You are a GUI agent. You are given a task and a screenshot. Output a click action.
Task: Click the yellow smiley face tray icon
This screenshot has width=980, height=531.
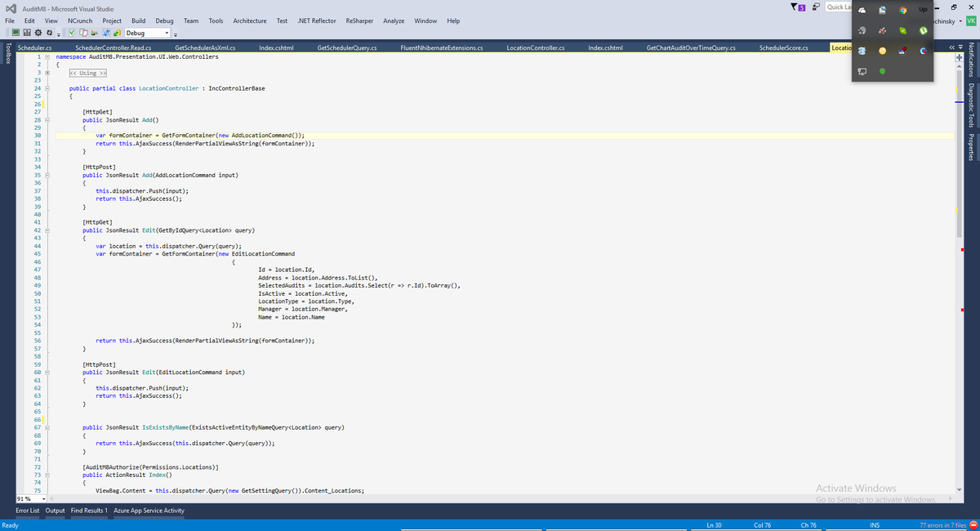coord(883,51)
